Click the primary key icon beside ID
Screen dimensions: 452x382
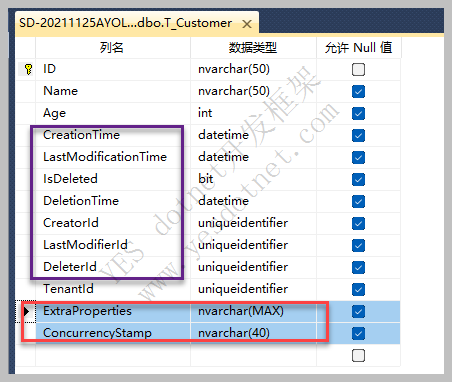tap(28, 69)
